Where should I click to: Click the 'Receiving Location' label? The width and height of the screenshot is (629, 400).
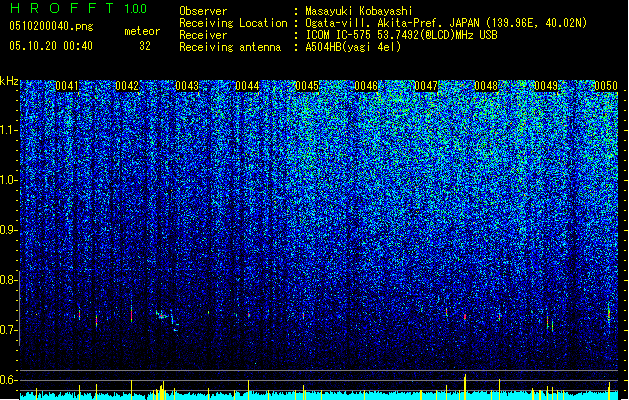point(233,23)
